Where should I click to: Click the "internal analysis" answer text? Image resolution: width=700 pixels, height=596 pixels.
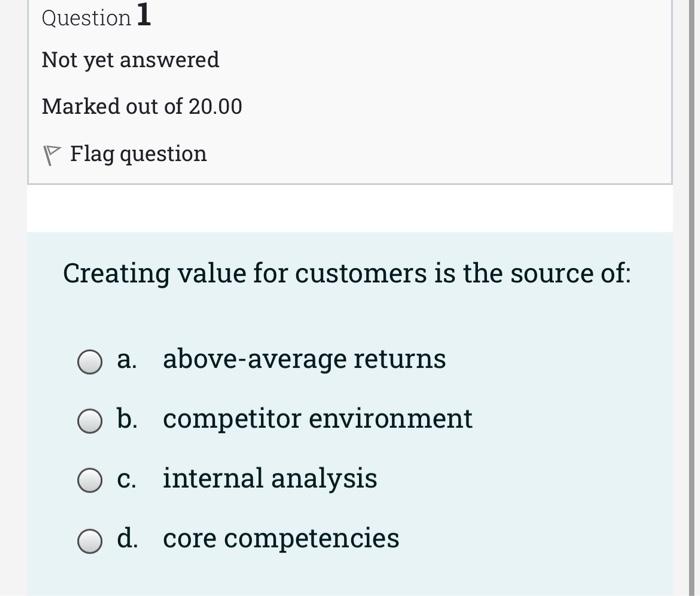pos(270,479)
